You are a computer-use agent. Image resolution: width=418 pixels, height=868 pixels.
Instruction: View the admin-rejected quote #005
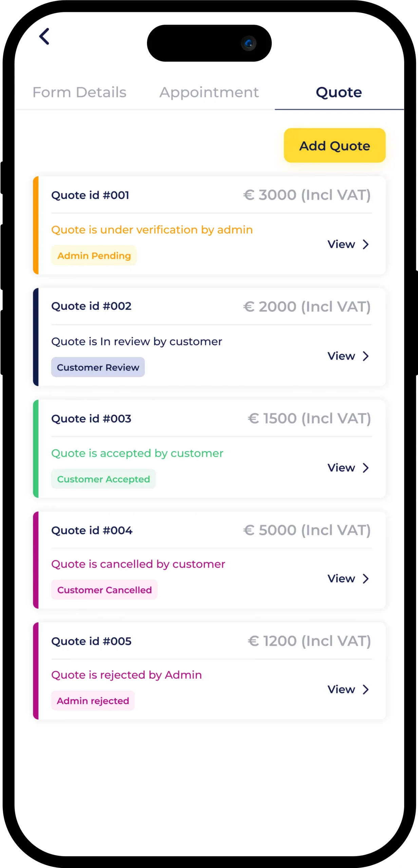coord(341,689)
